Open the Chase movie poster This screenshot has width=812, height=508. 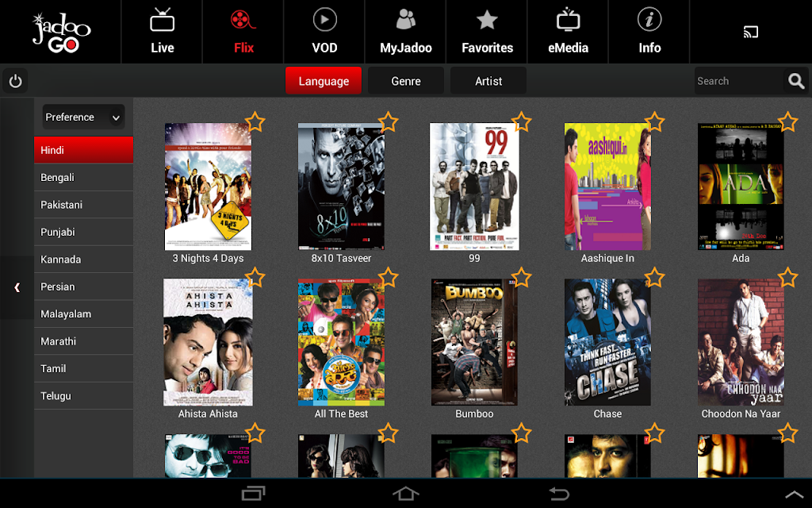point(607,342)
